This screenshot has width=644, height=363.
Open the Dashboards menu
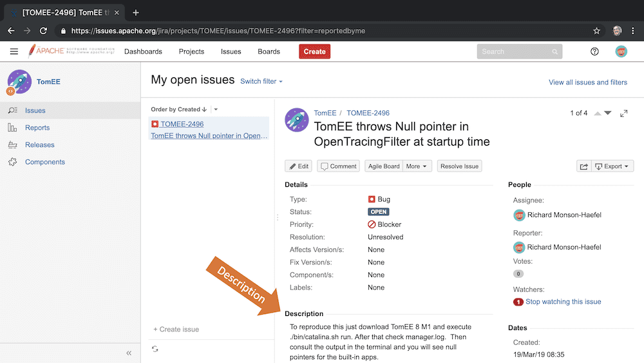144,52
